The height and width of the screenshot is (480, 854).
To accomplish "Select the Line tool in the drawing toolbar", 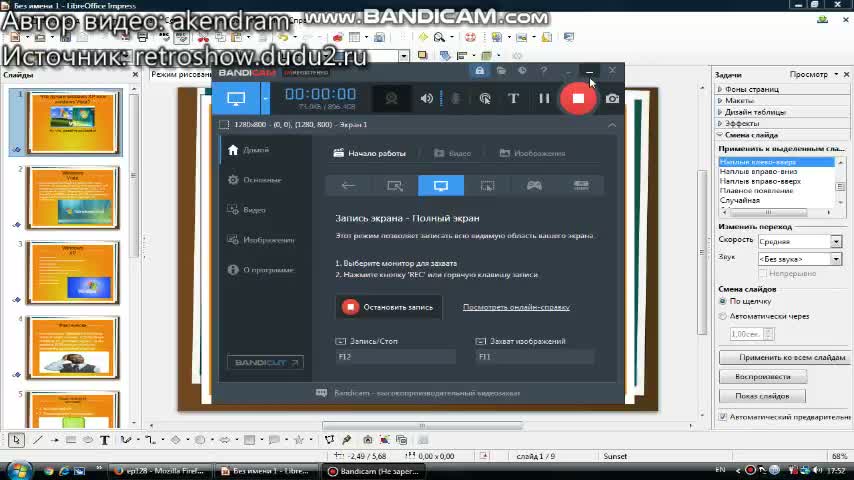I will click(37, 440).
